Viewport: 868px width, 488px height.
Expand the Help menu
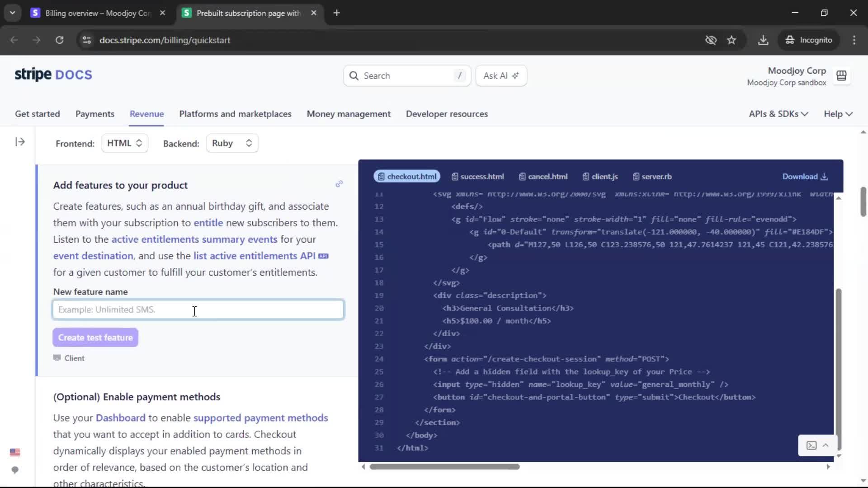point(838,114)
